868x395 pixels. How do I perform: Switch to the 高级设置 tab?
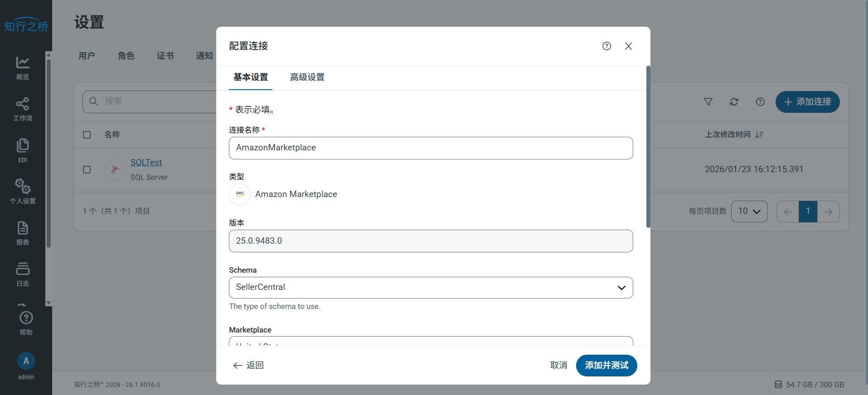click(307, 77)
